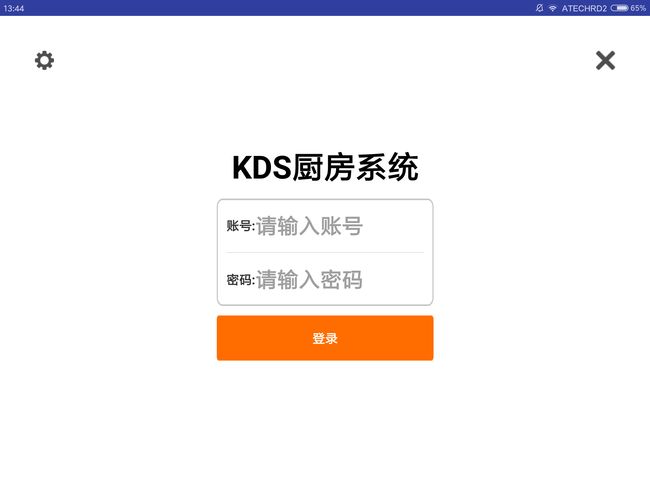Click the 账号: label

point(240,226)
